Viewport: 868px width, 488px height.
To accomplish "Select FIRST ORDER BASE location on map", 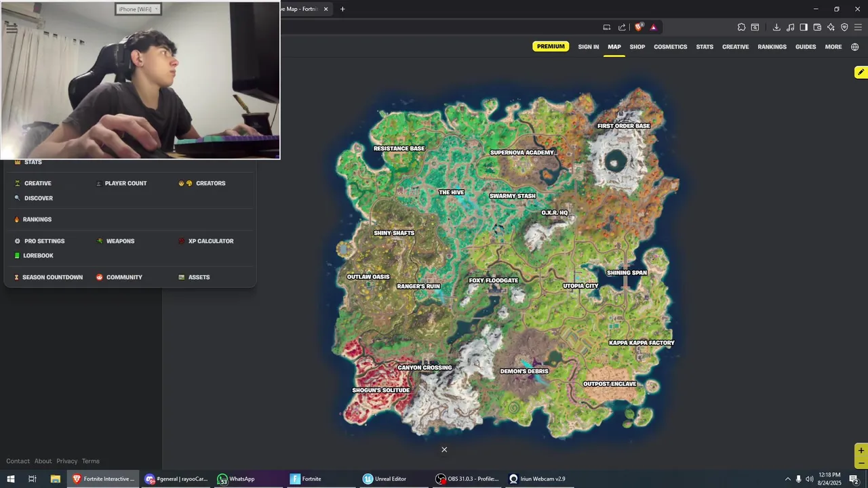I will 624,126.
